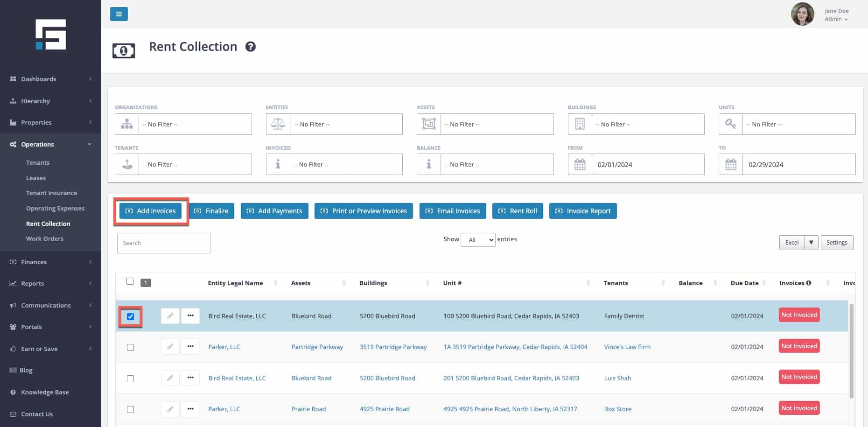868x427 pixels.
Task: Check the Luis Shah row checkbox
Action: pos(130,378)
